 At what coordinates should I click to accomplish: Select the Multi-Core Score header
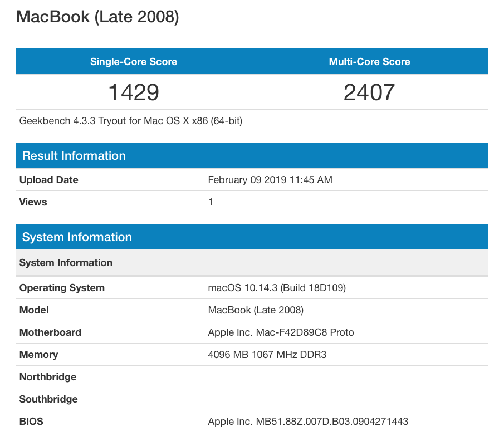tap(369, 61)
